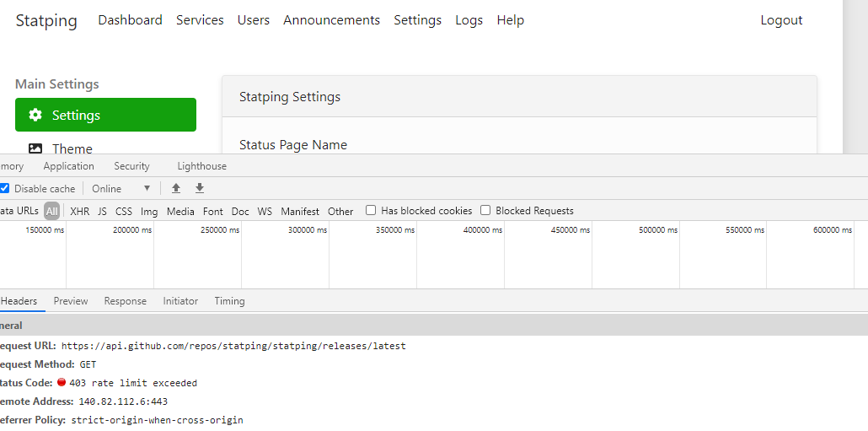Open the Timing tab
Image resolution: width=868 pixels, height=431 pixels.
tap(230, 301)
